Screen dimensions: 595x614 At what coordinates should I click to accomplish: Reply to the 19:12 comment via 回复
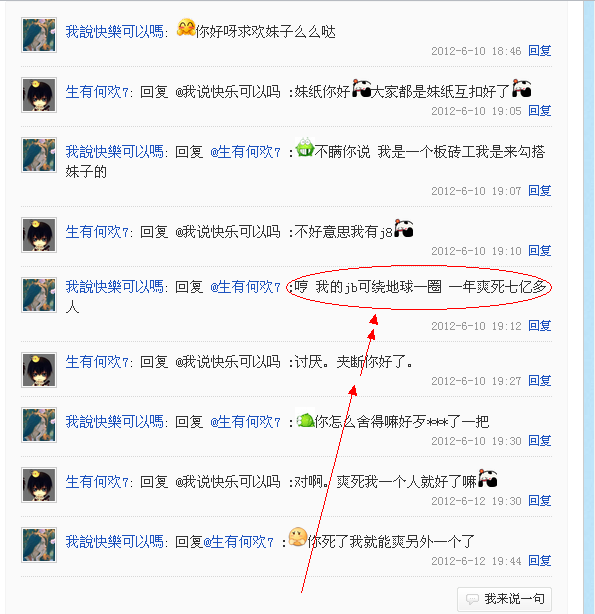[540, 325]
